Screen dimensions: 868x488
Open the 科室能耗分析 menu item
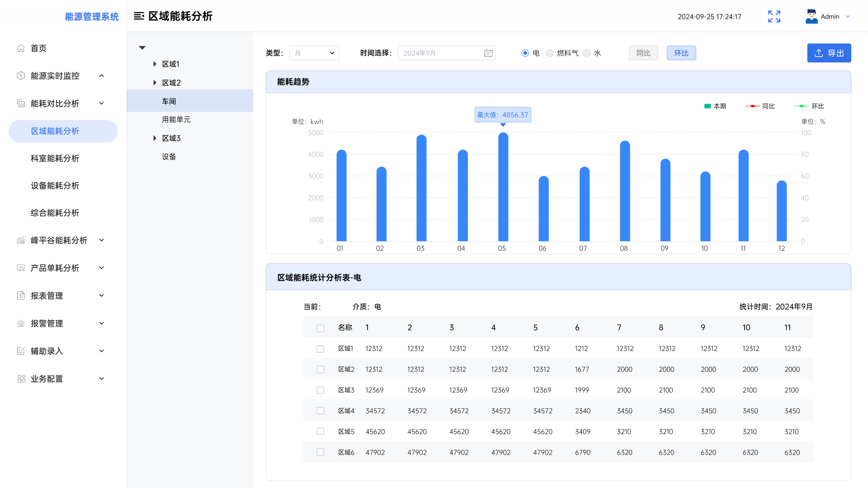click(x=55, y=159)
